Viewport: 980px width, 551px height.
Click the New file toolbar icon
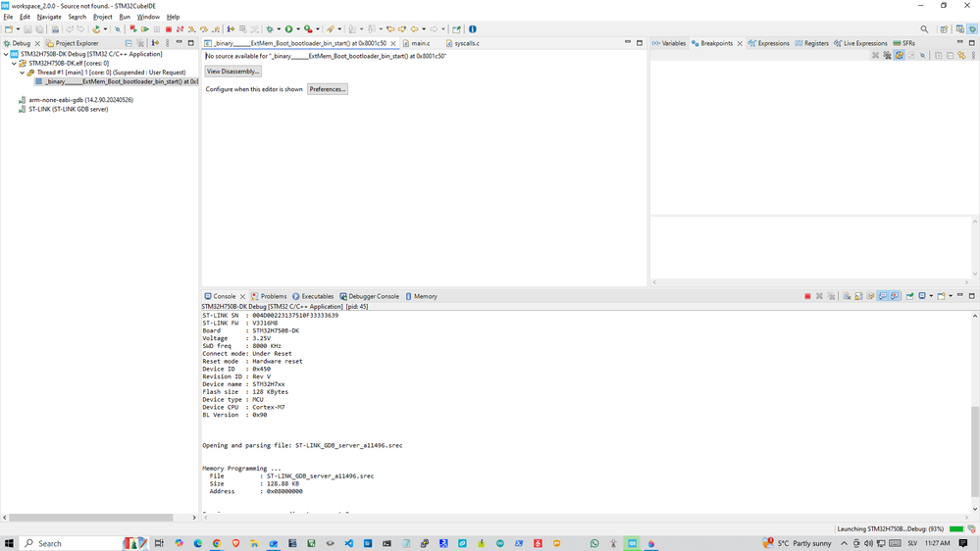tap(9, 28)
